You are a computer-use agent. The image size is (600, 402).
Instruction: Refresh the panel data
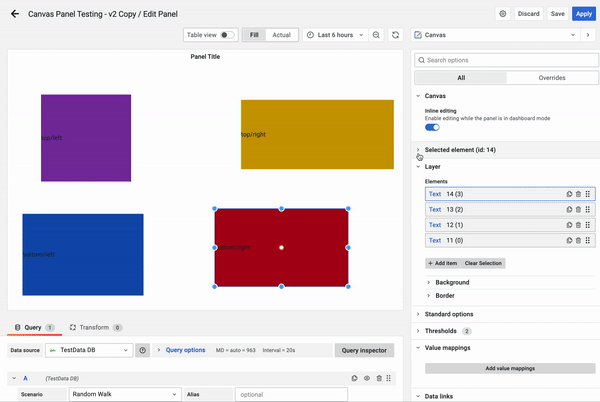coord(396,34)
